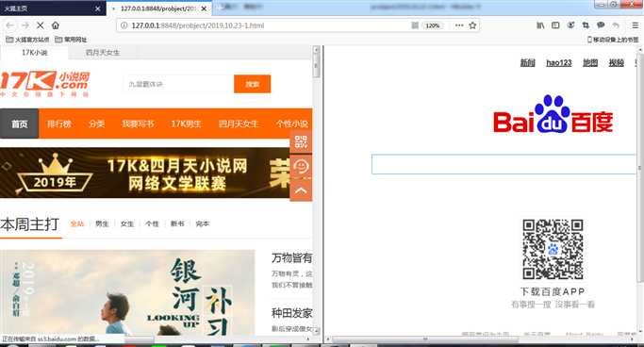This screenshot has width=644, height=347.
Task: Open the book title starting 种田发家
Action: tap(291, 313)
